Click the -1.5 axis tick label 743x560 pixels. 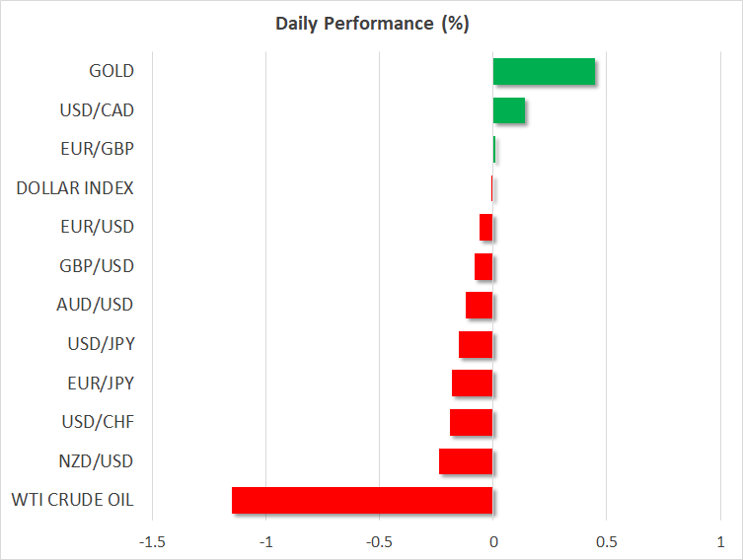152,542
